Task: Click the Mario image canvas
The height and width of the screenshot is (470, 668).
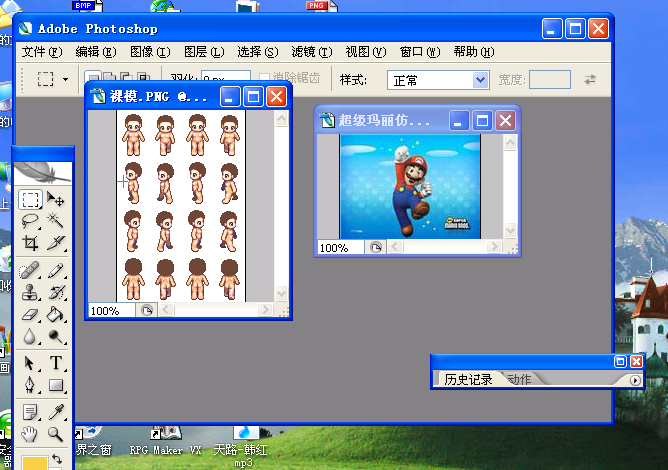Action: [410, 187]
